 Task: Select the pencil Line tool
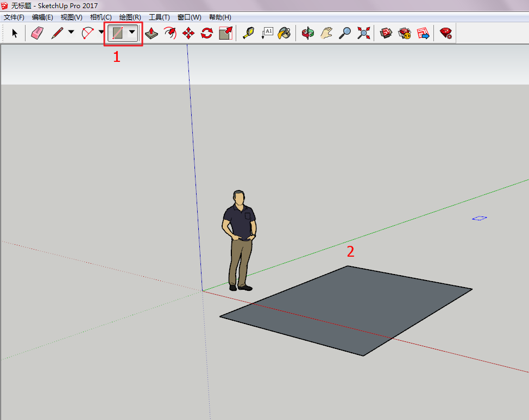coord(56,34)
